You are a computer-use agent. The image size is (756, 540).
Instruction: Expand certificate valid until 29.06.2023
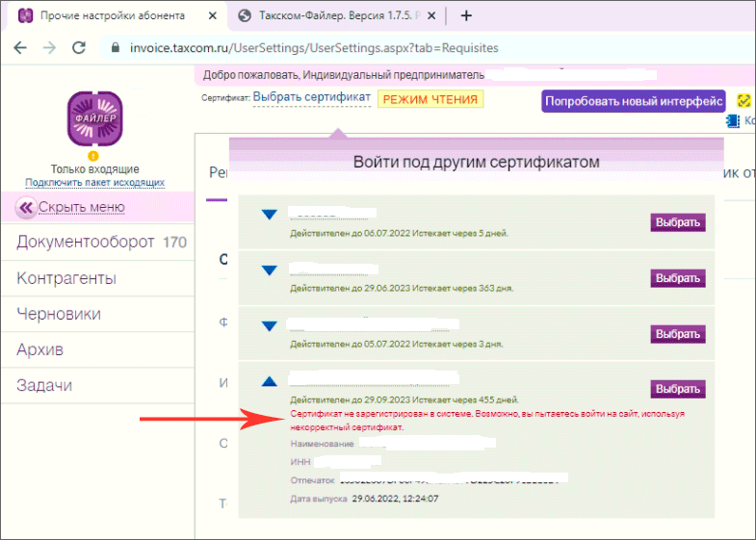(269, 270)
